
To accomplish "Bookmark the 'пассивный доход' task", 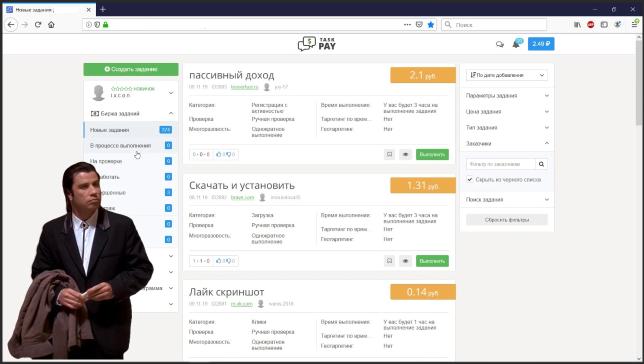I will pyautogui.click(x=389, y=154).
